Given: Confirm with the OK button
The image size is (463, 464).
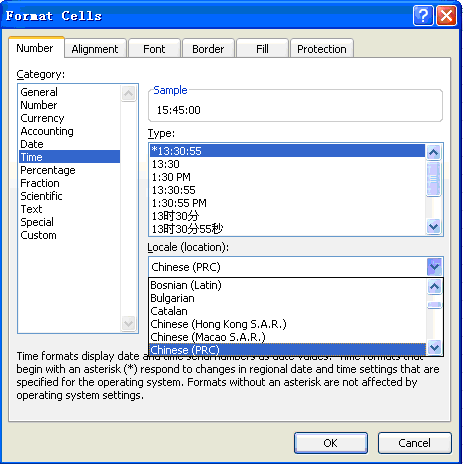Looking at the screenshot, I should (331, 443).
